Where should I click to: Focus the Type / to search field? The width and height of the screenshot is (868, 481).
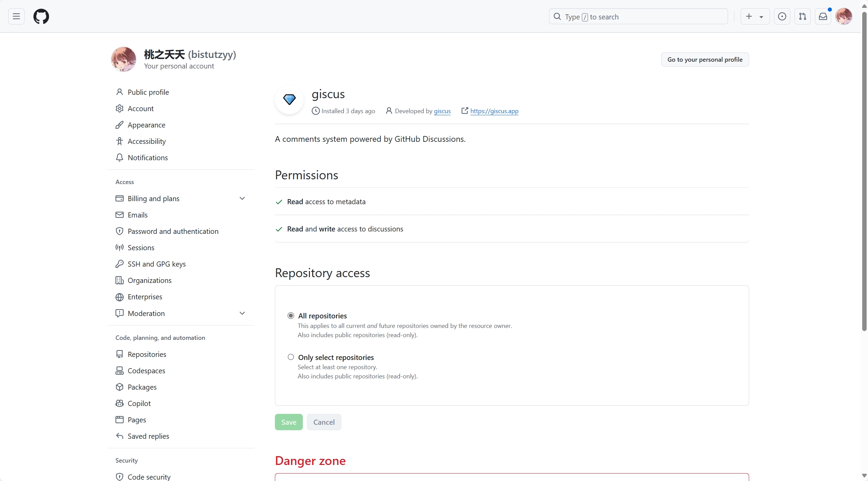638,16
